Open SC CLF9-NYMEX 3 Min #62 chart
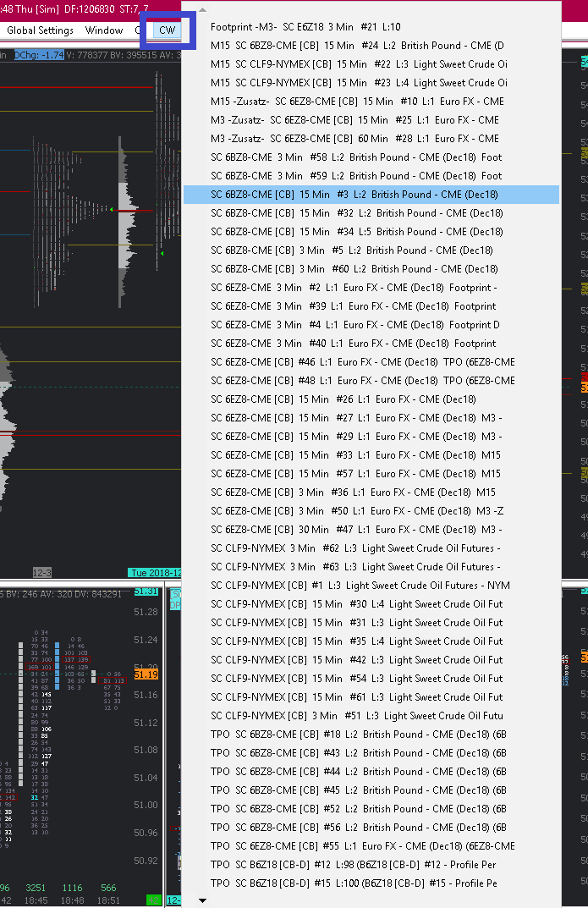 click(371, 548)
